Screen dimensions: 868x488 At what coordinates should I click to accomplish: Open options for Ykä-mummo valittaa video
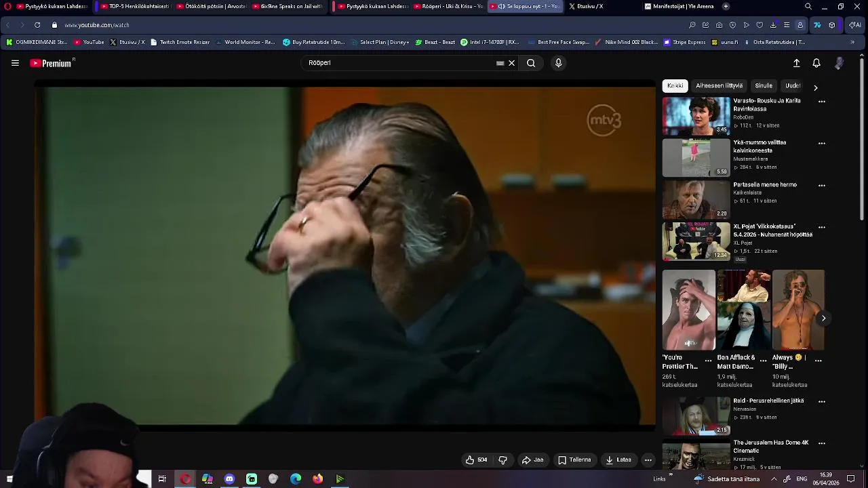pos(822,144)
